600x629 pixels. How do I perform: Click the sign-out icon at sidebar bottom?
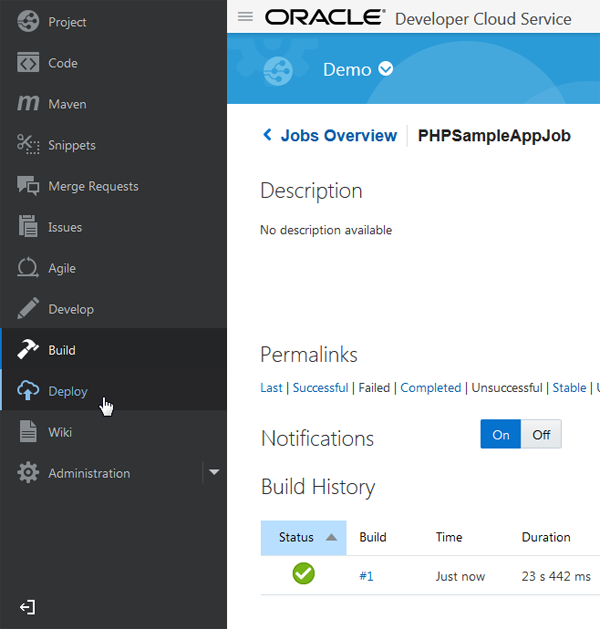27,607
